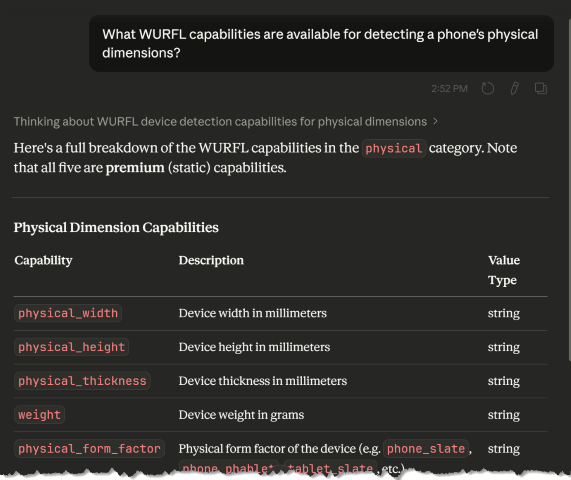
Task: Copy the message using the copy icon
Action: (541, 88)
